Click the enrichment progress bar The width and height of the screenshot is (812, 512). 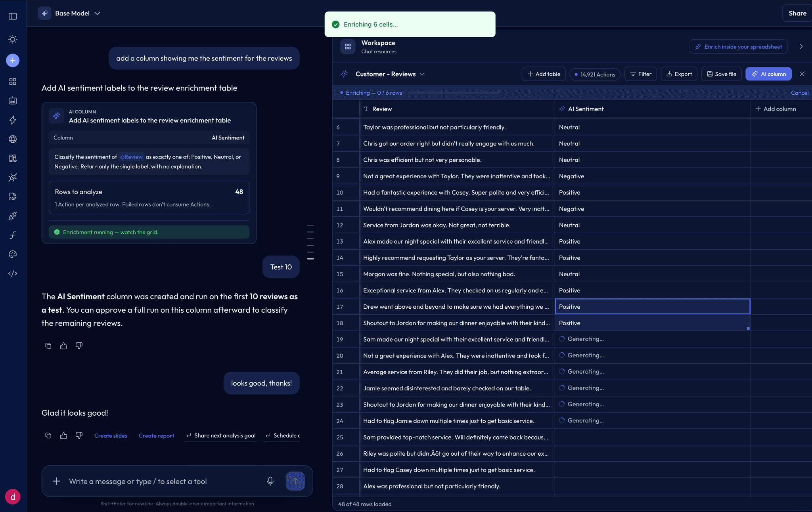[454, 93]
